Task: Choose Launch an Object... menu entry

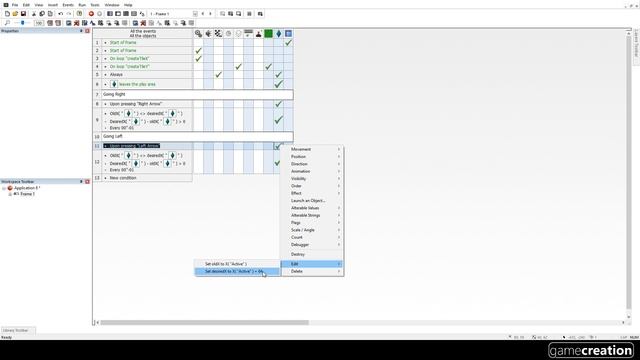Action: (x=312, y=201)
